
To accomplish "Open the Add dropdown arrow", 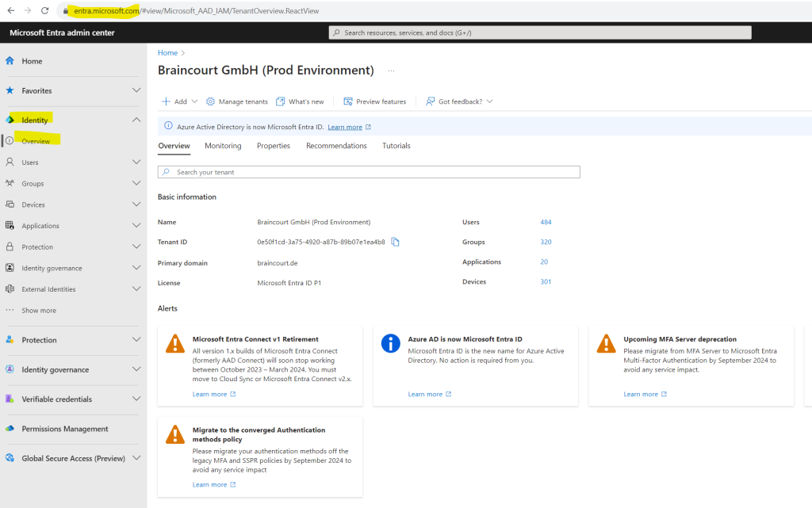I will tap(195, 101).
